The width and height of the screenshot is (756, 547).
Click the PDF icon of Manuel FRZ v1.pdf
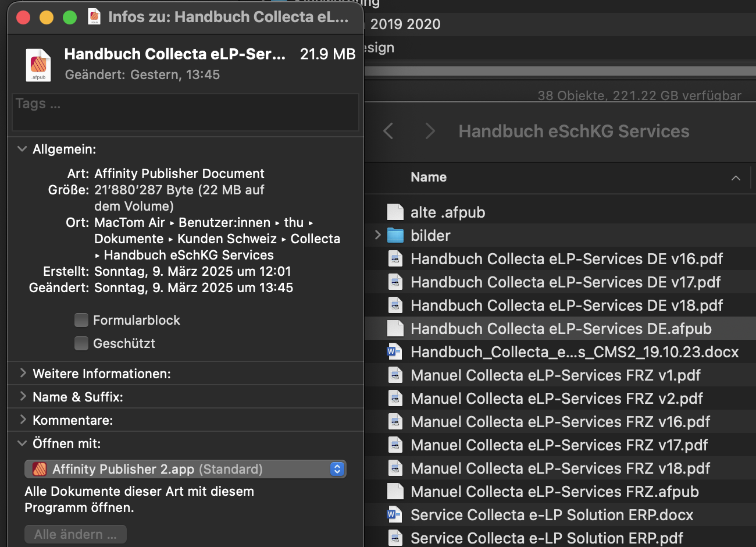click(x=395, y=375)
